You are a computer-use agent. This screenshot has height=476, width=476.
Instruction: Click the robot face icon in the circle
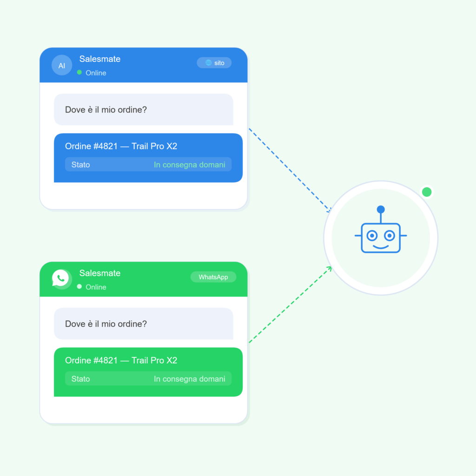381,230
